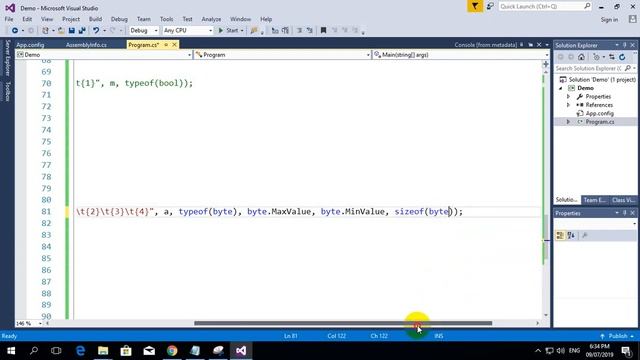Screen dimensions: 640x360
Task: Open the Toolbox side tab
Action: coord(7,91)
